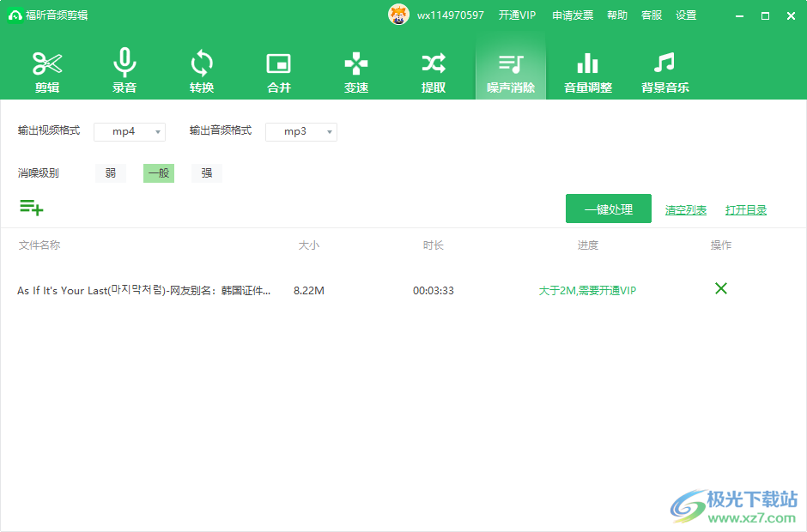Screen dimensions: 807x532
Task: Click the 一键处理 process button
Action: point(609,209)
